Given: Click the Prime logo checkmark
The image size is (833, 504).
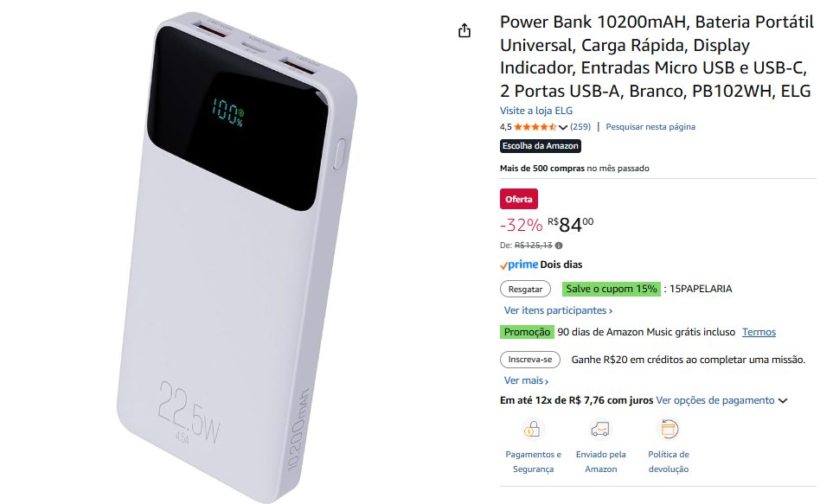Looking at the screenshot, I should click(503, 265).
